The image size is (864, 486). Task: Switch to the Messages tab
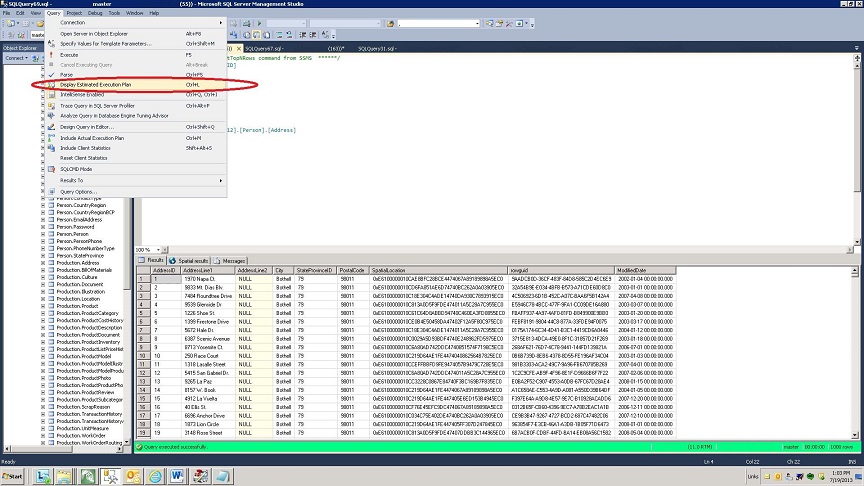[230, 261]
